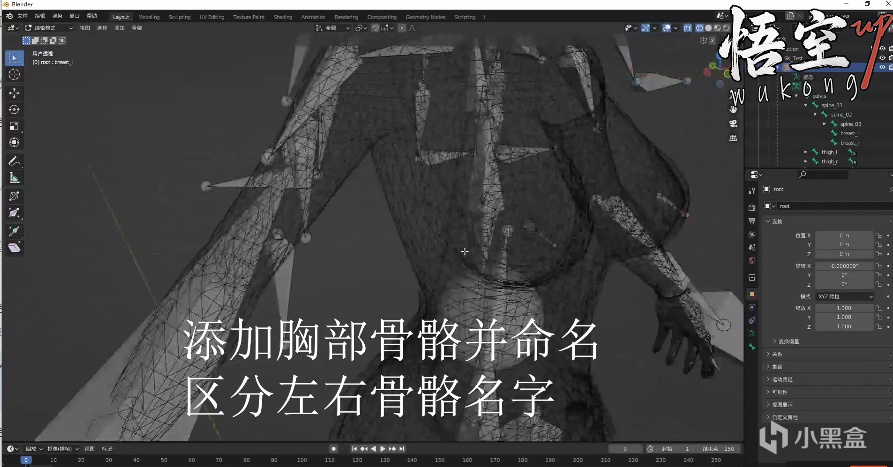
Task: Jump to the timeline start frame
Action: 354,449
